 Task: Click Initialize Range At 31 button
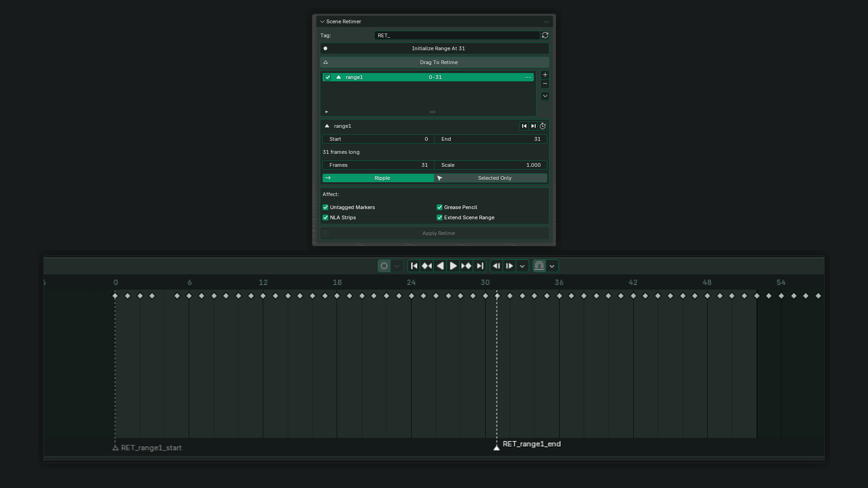coord(434,48)
